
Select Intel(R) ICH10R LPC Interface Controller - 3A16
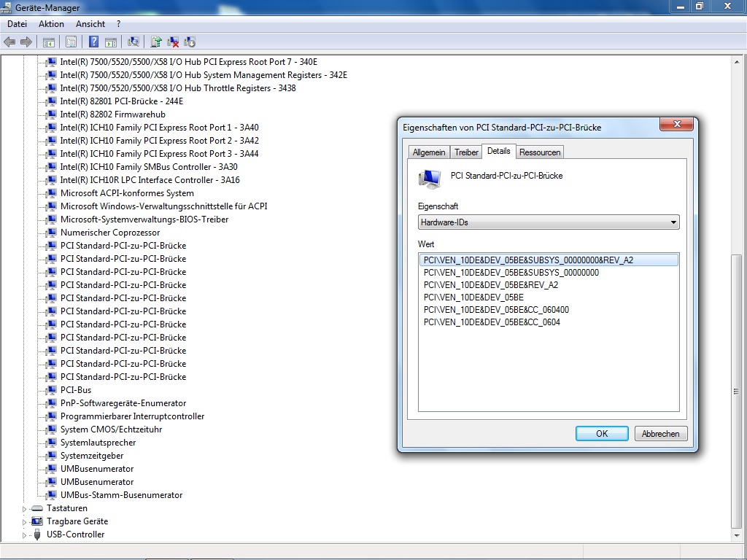pos(150,180)
